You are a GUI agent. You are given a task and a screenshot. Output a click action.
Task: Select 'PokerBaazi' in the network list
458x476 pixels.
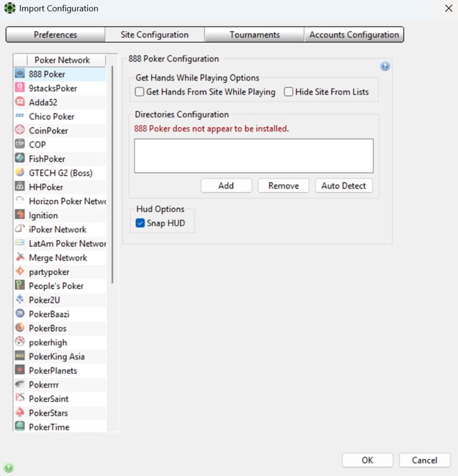pyautogui.click(x=60, y=314)
